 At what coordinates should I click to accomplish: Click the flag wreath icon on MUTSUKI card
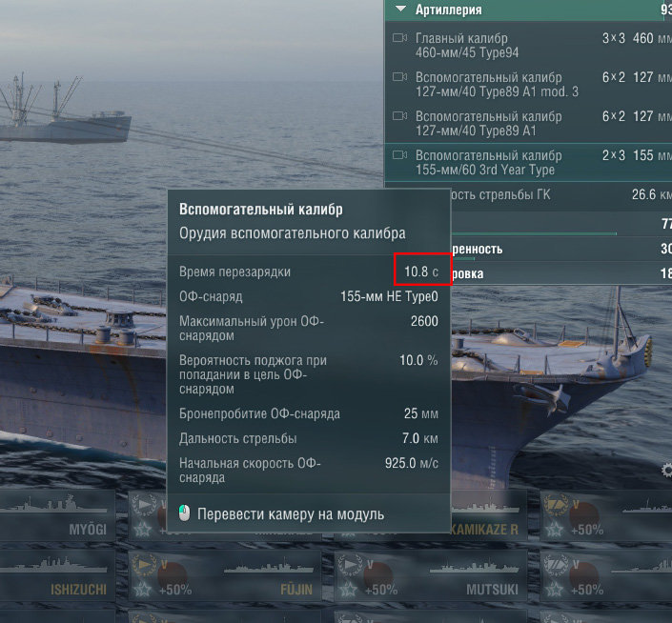(351, 567)
